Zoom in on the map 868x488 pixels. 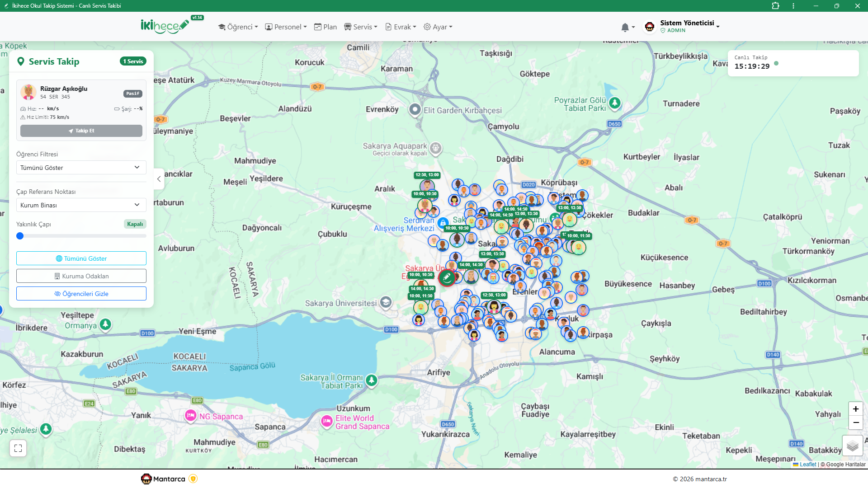coord(855,409)
